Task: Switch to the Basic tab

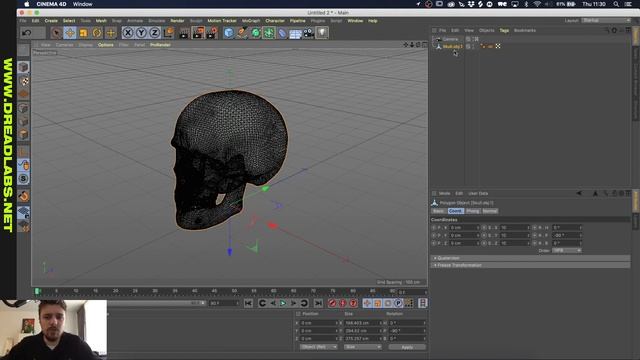Action: (438, 211)
